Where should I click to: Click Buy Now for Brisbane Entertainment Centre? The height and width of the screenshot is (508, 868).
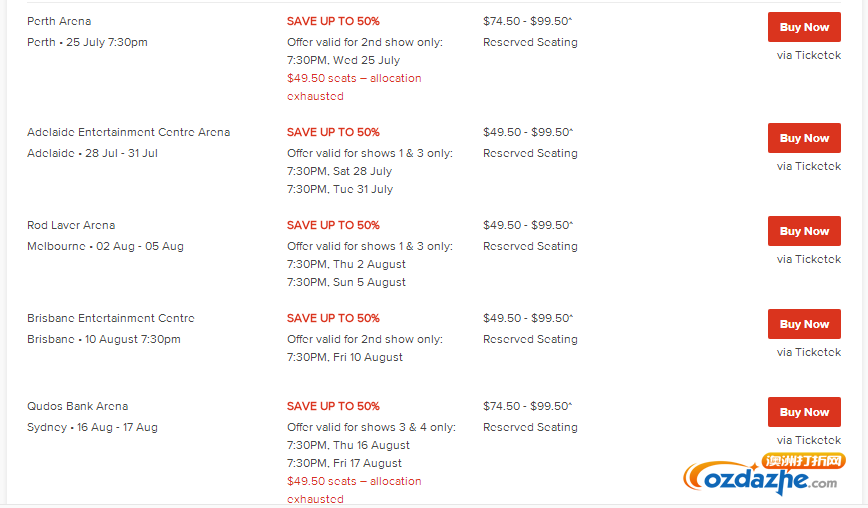(804, 324)
